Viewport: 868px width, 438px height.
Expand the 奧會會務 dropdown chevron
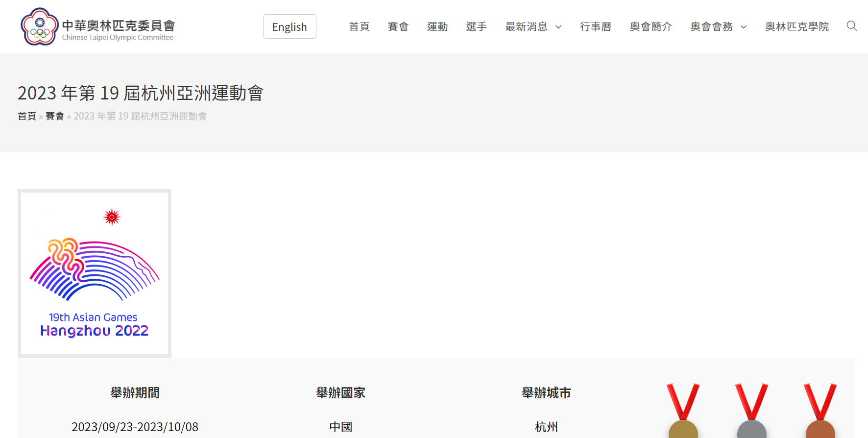pos(744,27)
